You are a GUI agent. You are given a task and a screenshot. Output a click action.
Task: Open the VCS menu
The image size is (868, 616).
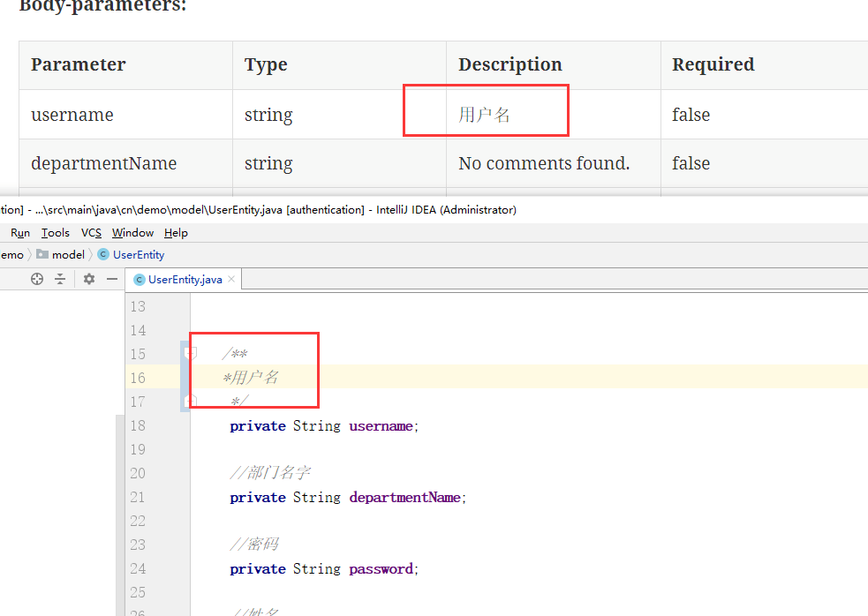coord(91,233)
